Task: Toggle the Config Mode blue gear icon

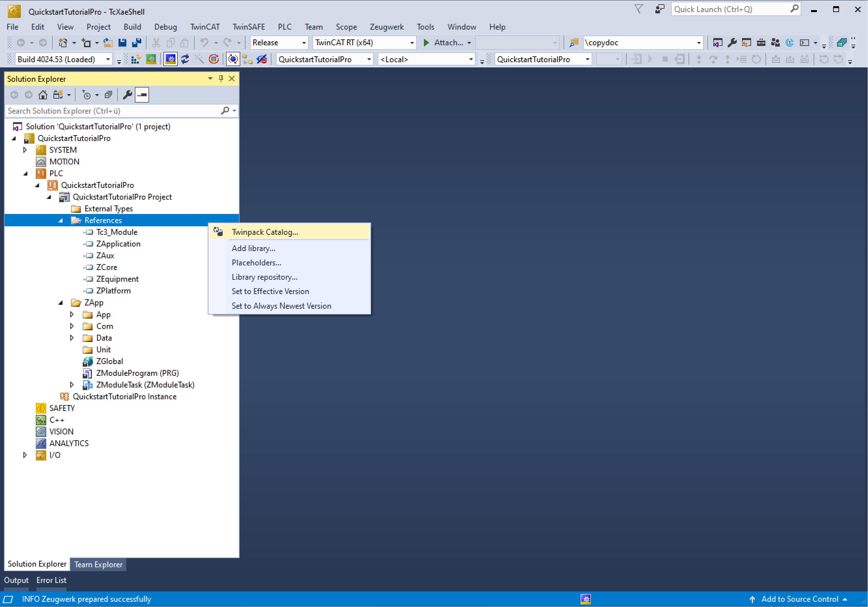Action: tap(171, 59)
